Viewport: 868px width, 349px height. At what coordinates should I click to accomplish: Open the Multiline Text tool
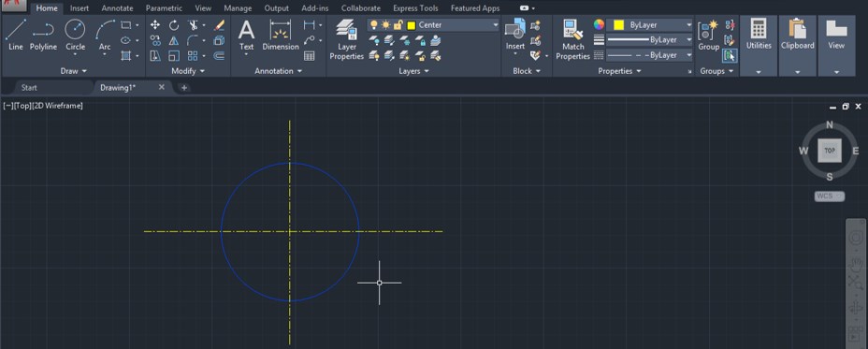[x=246, y=35]
